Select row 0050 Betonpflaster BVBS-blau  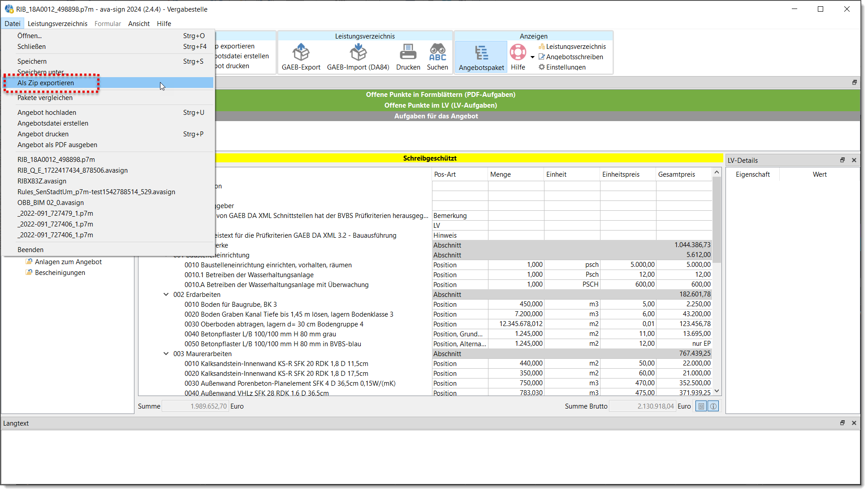(x=425, y=344)
